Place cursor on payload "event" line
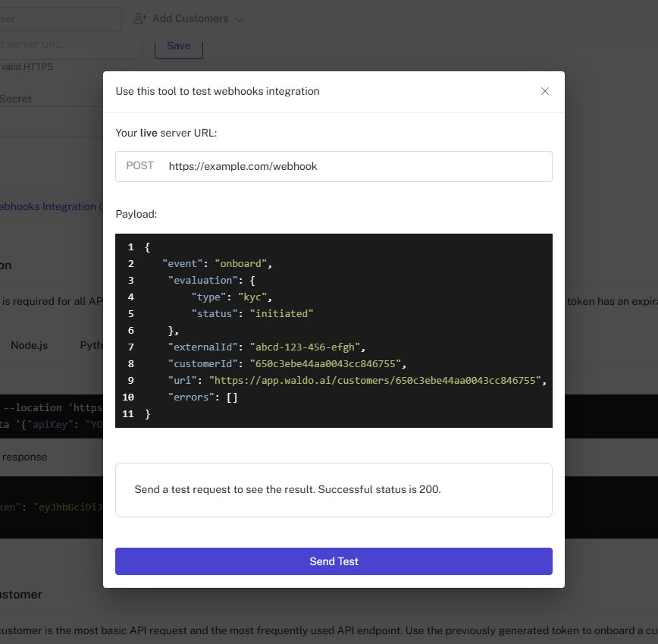Image resolution: width=658 pixels, height=644 pixels. (217, 264)
